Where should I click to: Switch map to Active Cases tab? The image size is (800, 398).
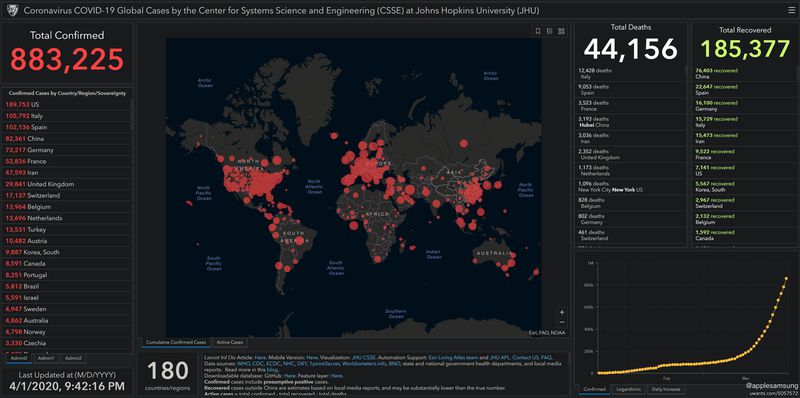229,342
